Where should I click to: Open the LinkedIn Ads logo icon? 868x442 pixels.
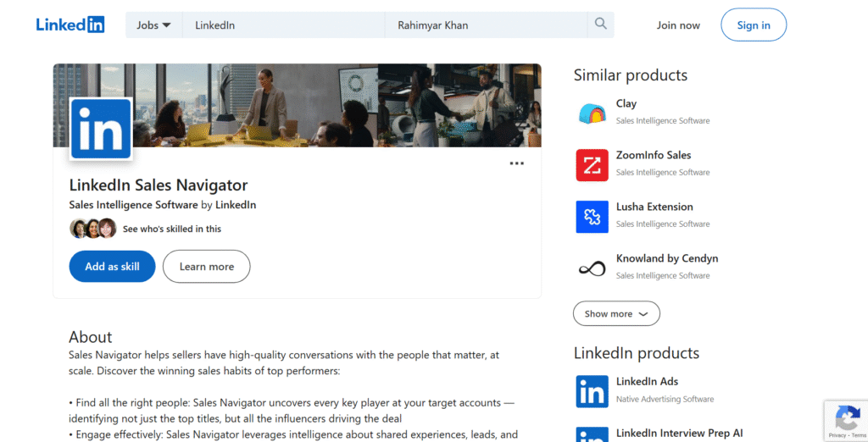[x=592, y=391]
